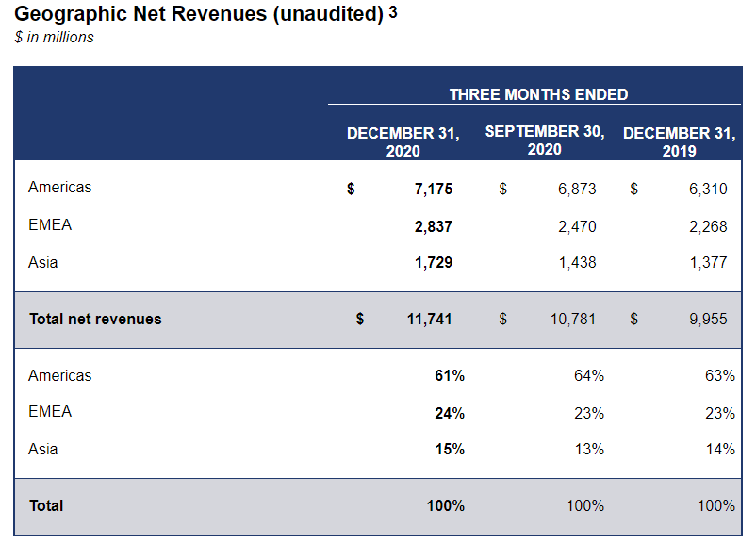
Task: Click the dollar sign before 11,741
Action: tap(360, 319)
